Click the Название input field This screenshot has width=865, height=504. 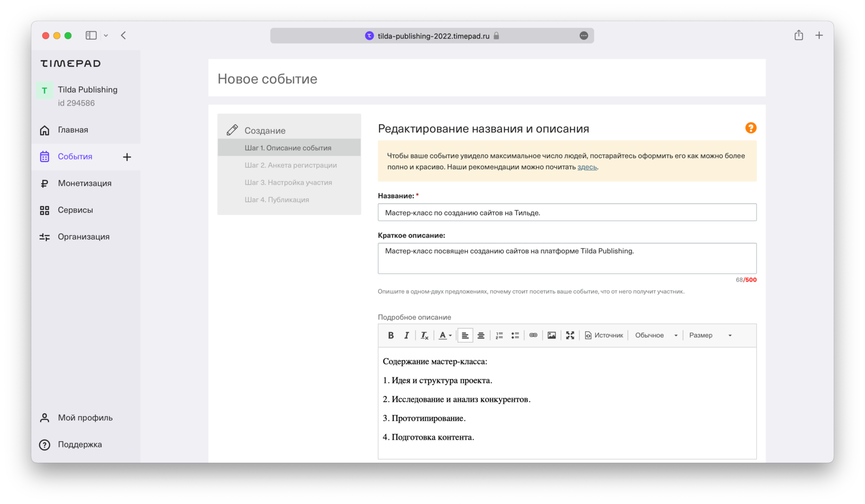click(x=567, y=212)
